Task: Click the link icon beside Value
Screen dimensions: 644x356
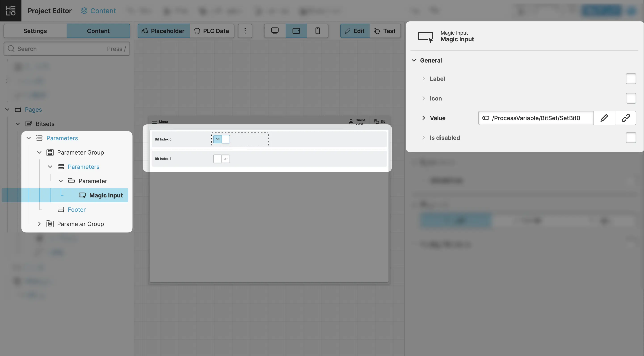Action: click(x=625, y=118)
